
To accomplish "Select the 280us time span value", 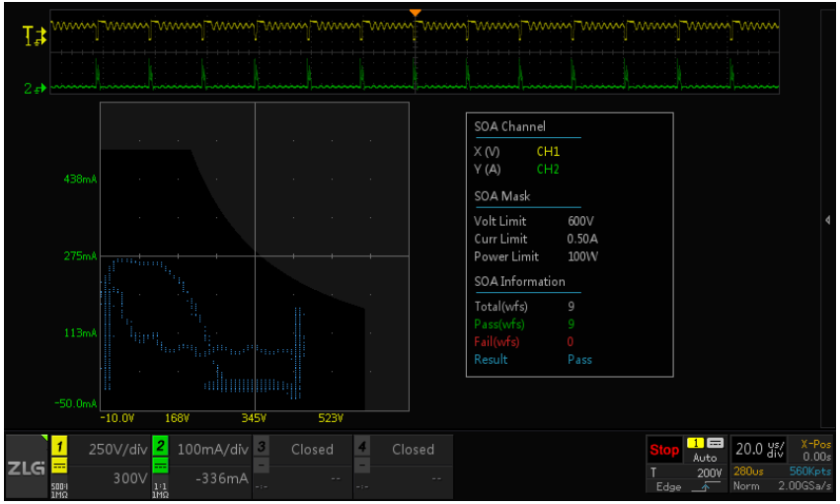I will click(x=748, y=471).
